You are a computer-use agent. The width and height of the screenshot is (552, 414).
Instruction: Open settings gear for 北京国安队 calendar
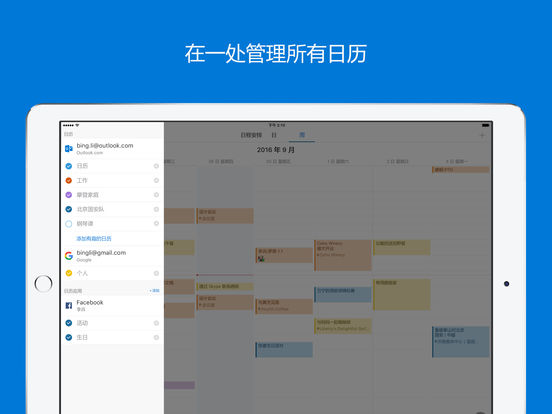pos(156,209)
